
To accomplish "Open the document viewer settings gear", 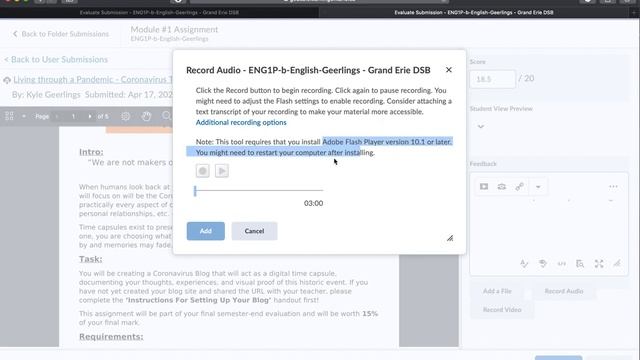I will [126, 116].
